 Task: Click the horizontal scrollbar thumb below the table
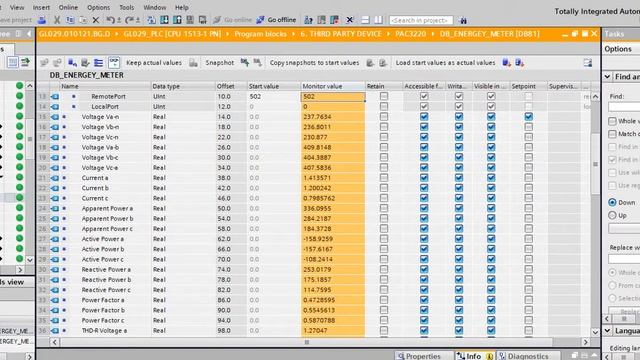307,342
